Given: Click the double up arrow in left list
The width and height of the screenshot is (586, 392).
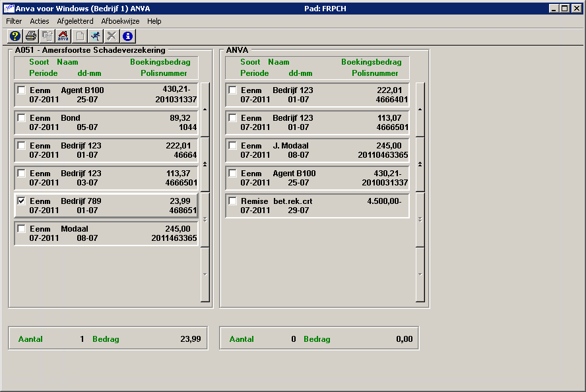Looking at the screenshot, I should pos(205,164).
